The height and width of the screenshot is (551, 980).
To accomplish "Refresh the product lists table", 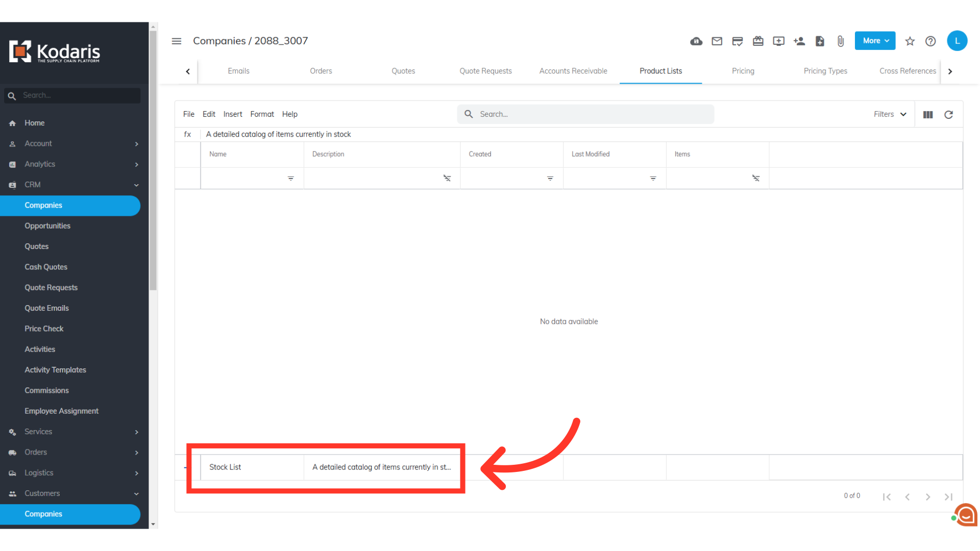I will coord(948,115).
